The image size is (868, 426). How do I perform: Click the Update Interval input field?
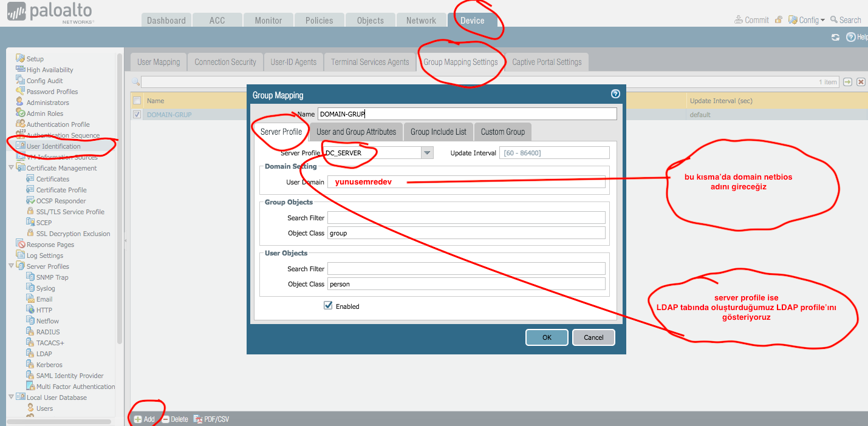point(554,153)
